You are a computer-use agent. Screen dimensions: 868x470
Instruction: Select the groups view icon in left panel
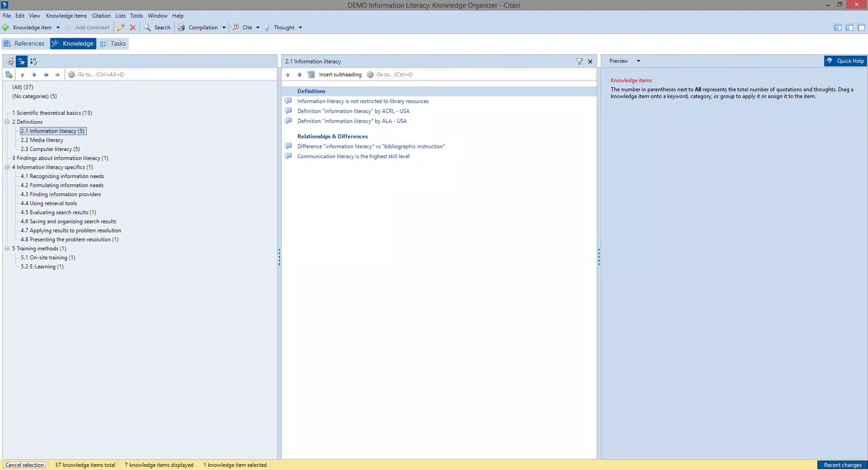(33, 61)
